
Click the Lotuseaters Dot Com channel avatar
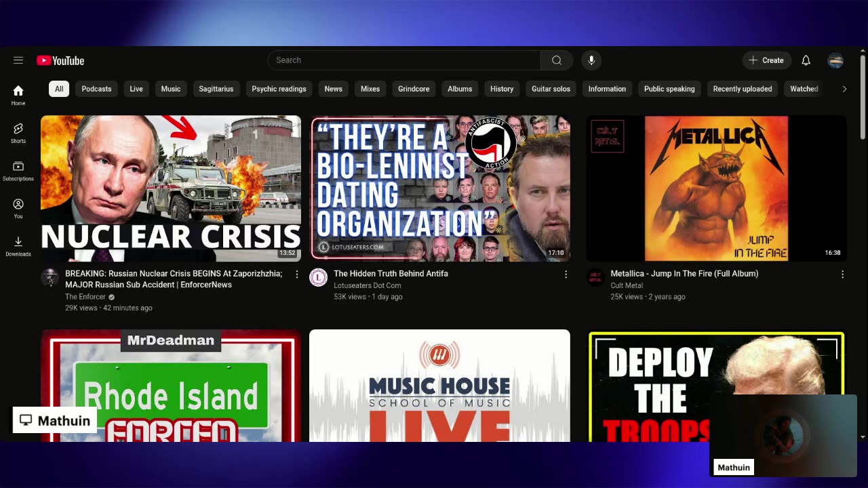(x=318, y=277)
